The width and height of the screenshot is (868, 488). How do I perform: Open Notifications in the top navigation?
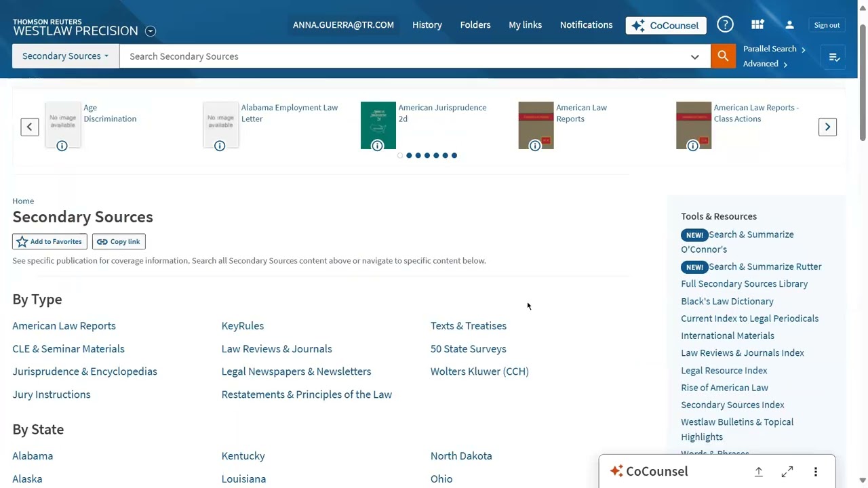pyautogui.click(x=587, y=25)
